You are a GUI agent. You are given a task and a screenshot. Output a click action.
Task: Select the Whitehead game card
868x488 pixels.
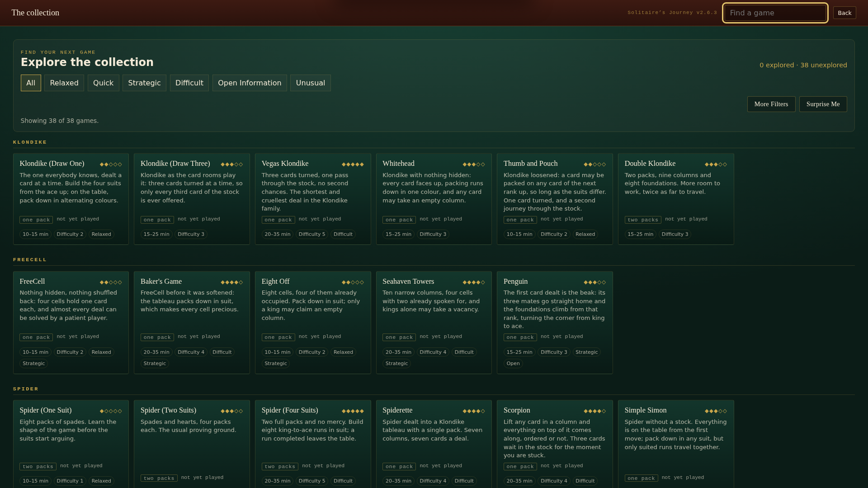pyautogui.click(x=434, y=199)
